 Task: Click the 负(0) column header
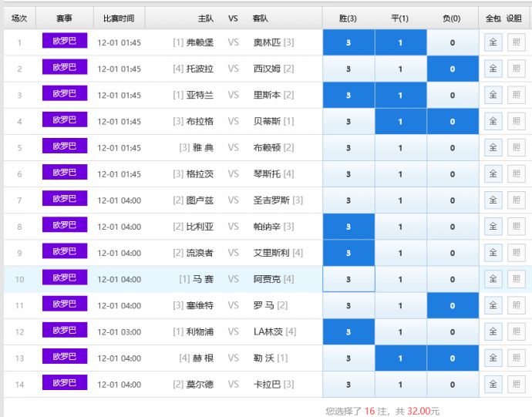click(453, 18)
